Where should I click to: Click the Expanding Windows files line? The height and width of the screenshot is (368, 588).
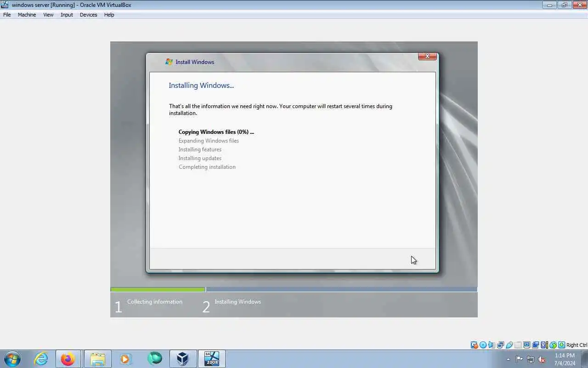209,141
